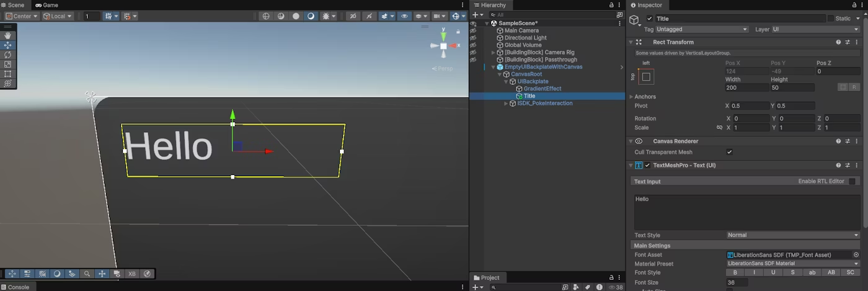Click the Width input field
Image resolution: width=868 pixels, height=291 pixels.
[x=746, y=88]
